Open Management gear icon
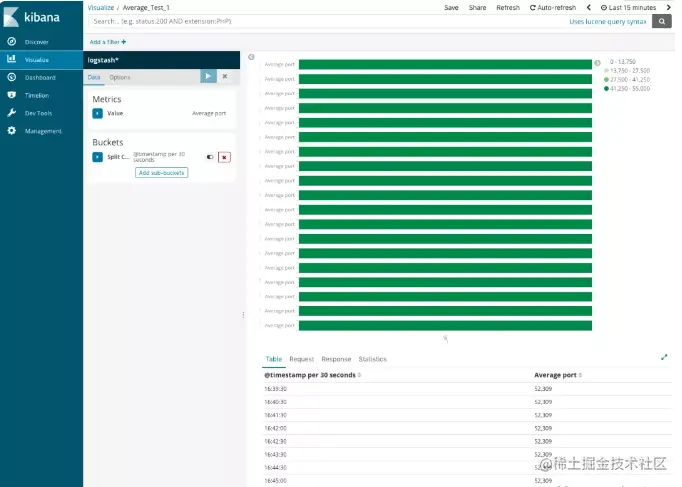 coord(12,130)
